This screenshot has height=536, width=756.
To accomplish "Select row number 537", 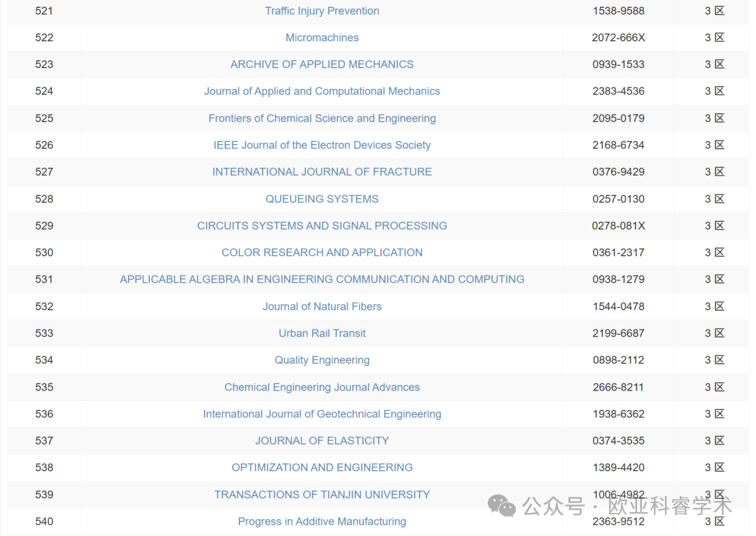I will [x=44, y=441].
